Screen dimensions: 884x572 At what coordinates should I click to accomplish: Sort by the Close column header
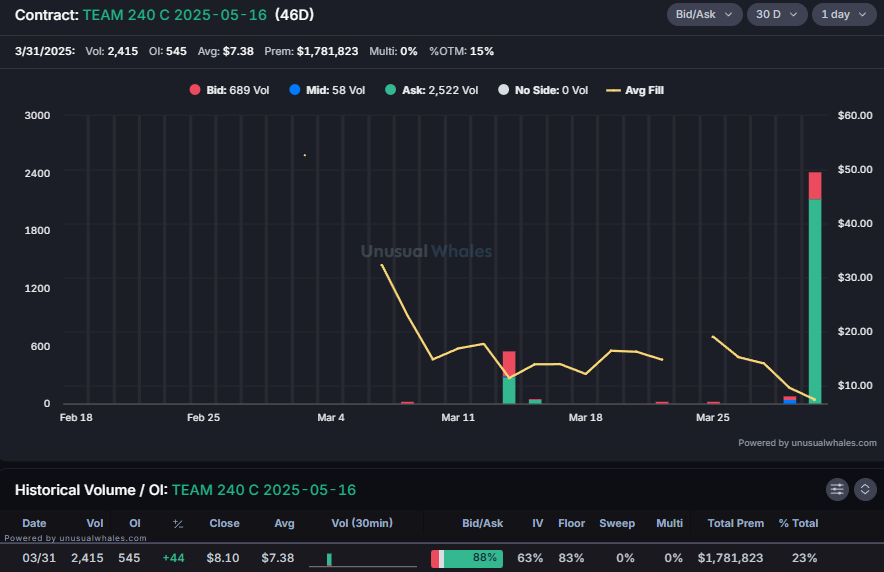click(224, 523)
